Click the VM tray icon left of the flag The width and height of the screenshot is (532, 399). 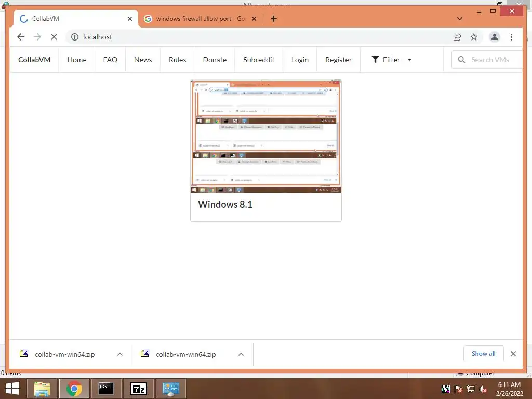[x=445, y=389]
